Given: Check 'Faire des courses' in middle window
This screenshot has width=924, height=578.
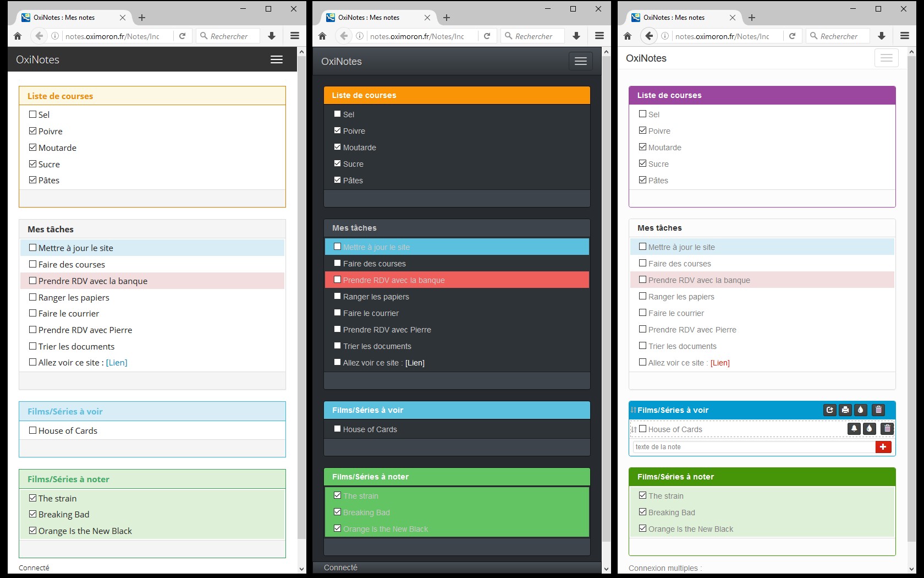Looking at the screenshot, I should [x=337, y=263].
